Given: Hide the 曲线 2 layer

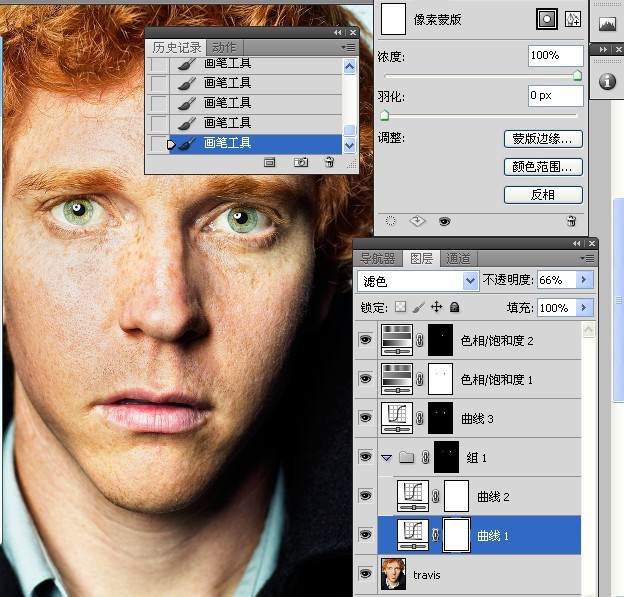Looking at the screenshot, I should [x=366, y=496].
